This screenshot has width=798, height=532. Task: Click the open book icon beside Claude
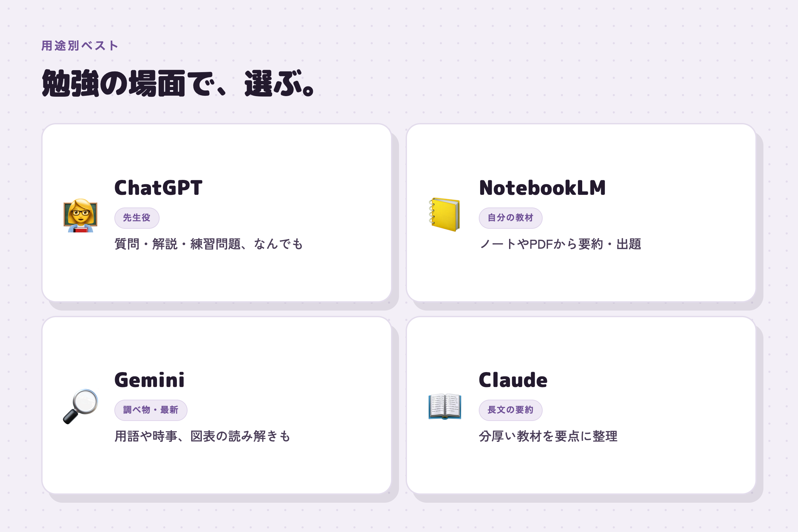click(445, 406)
